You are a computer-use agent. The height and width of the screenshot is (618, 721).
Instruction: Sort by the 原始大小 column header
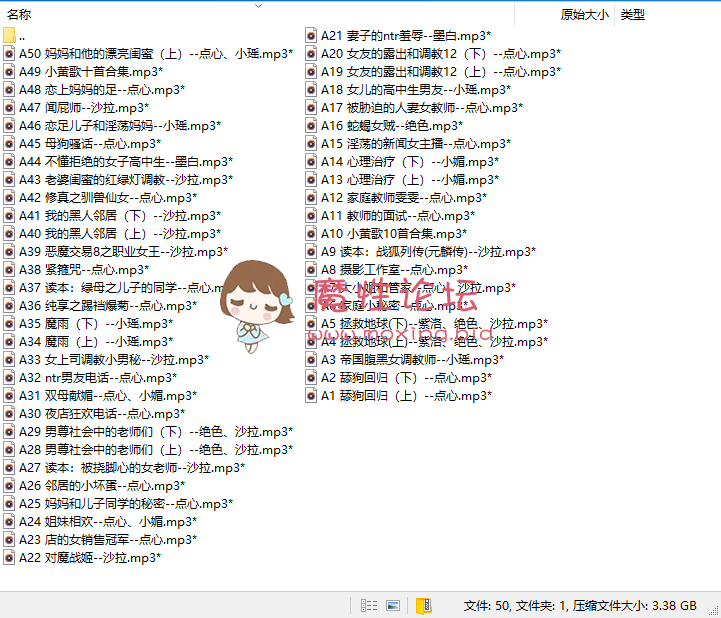pyautogui.click(x=584, y=14)
